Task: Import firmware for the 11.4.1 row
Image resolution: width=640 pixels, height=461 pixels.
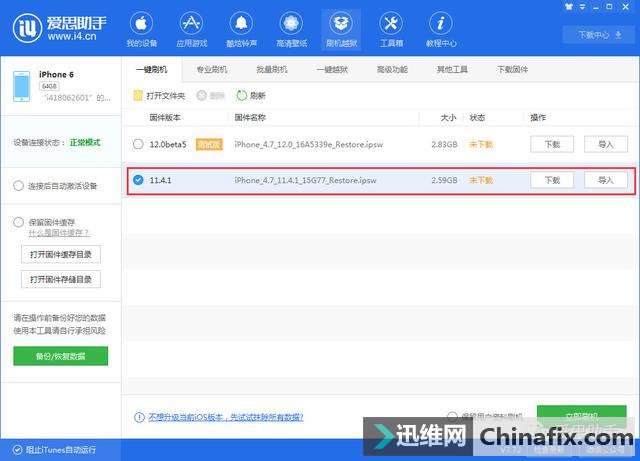Action: click(606, 180)
